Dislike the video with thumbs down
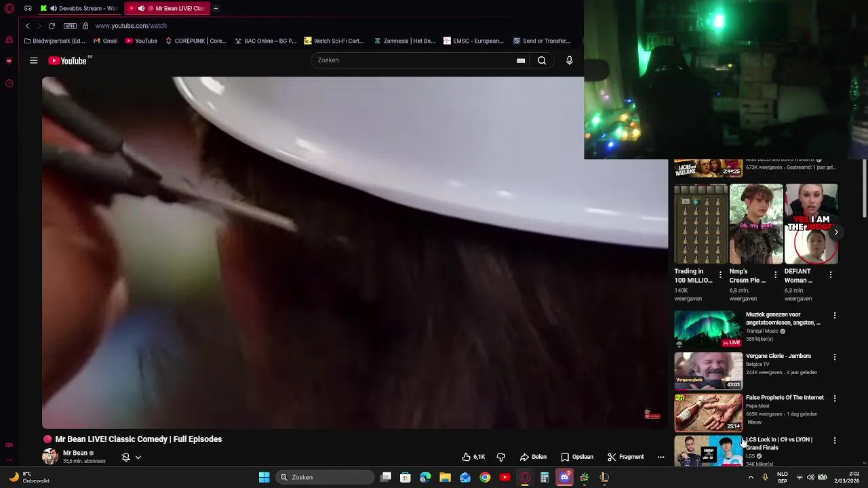Image resolution: width=868 pixels, height=488 pixels. coord(501,457)
